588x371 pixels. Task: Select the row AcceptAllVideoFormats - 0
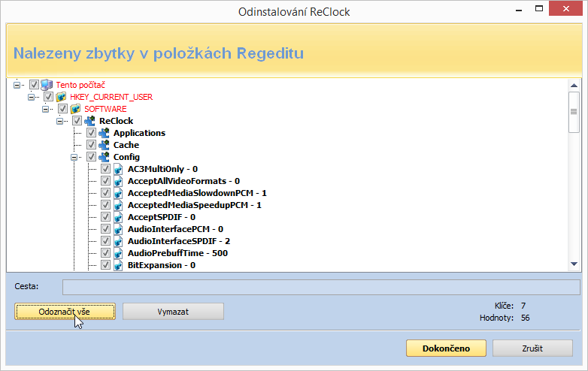click(183, 181)
